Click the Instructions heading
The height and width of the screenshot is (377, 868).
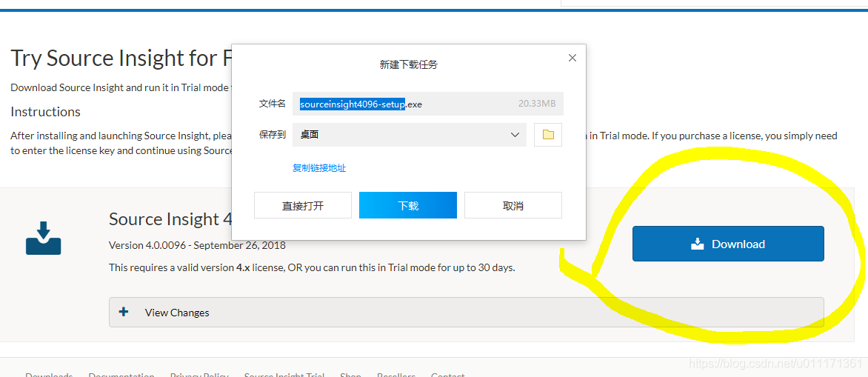[45, 112]
